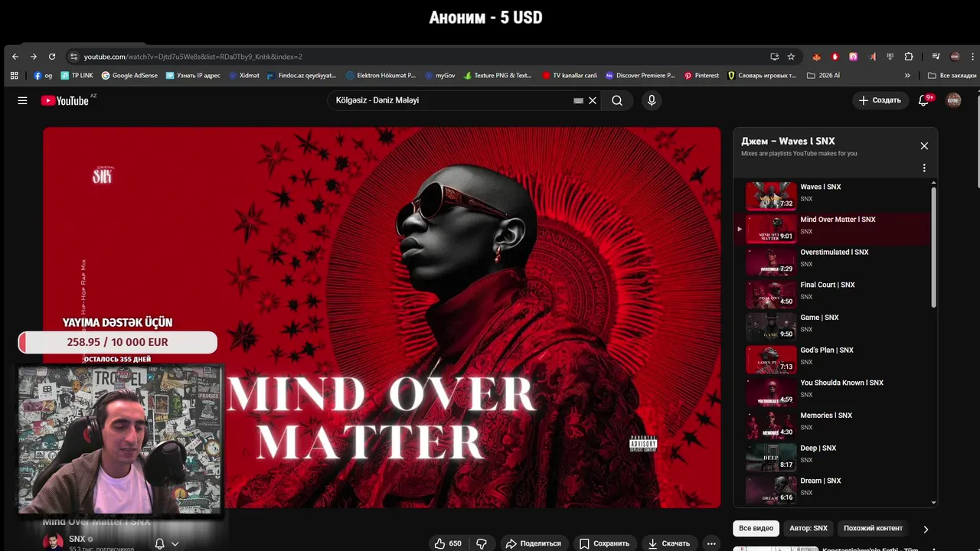The width and height of the screenshot is (980, 551).
Task: Like the video with the thumbs-up 650 button
Action: pos(448,543)
